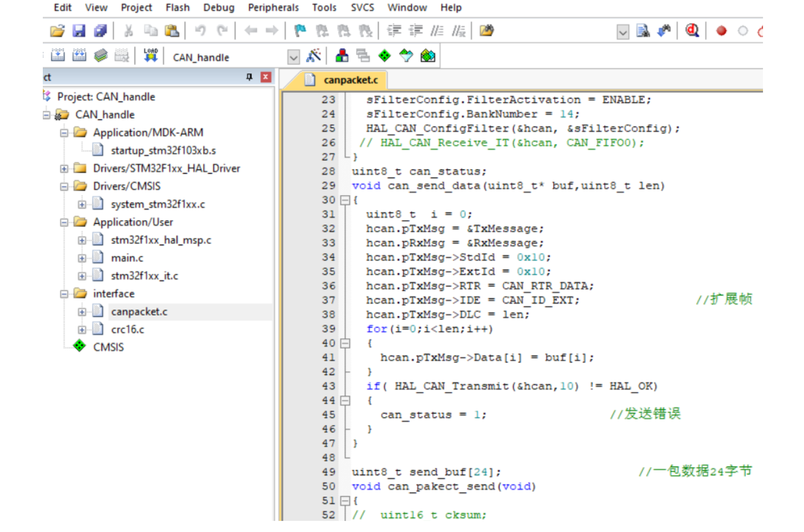Click the Navigate Forwards arrow

click(x=271, y=31)
